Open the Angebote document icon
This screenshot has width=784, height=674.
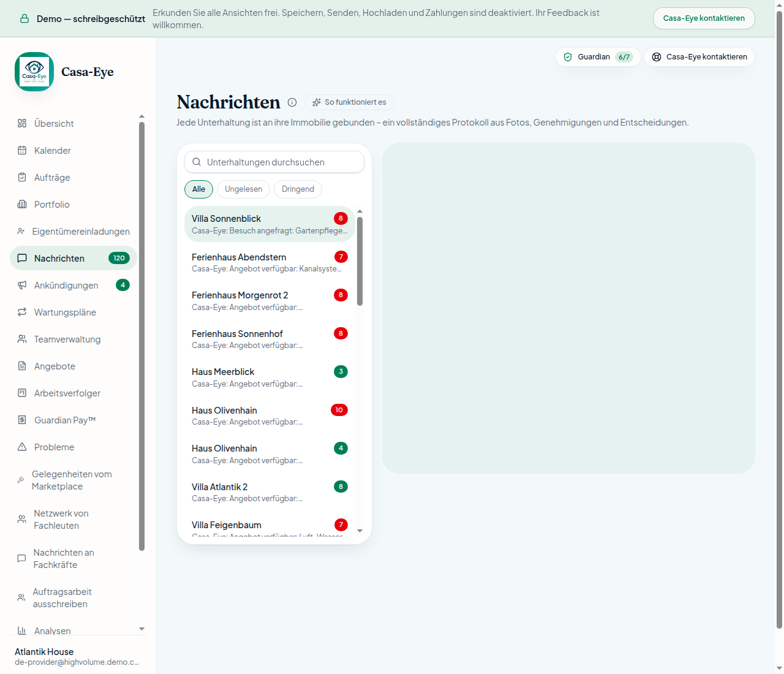22,366
